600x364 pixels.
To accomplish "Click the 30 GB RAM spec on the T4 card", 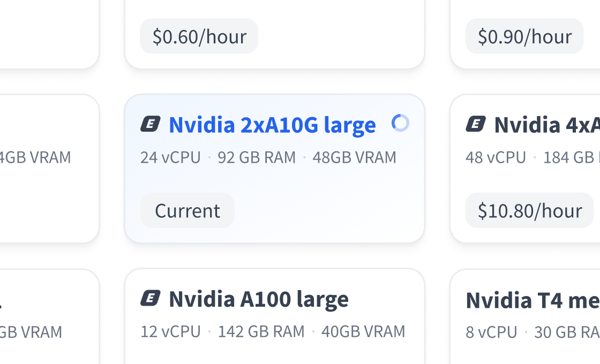I will point(565,331).
